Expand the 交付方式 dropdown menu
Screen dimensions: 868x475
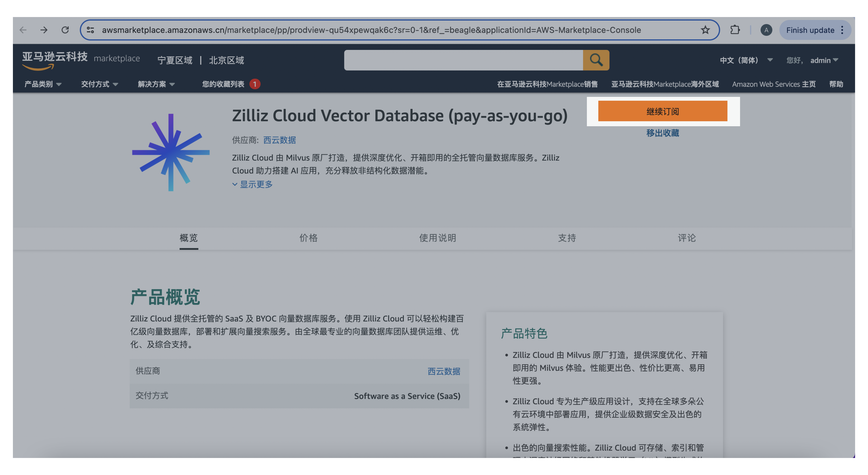[x=99, y=84]
